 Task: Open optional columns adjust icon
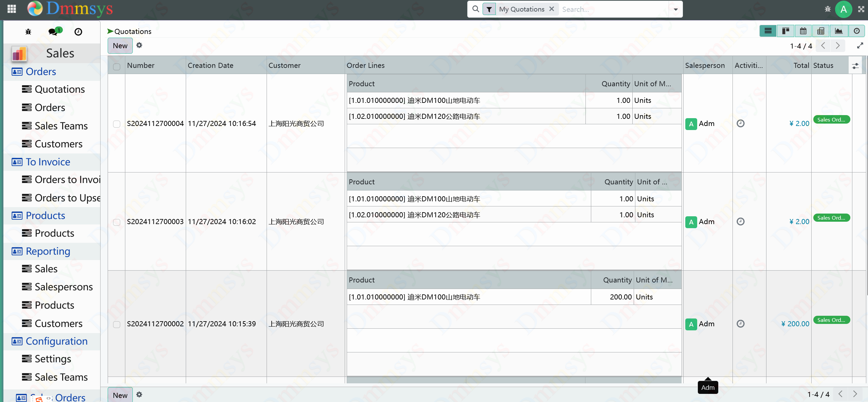(x=855, y=66)
